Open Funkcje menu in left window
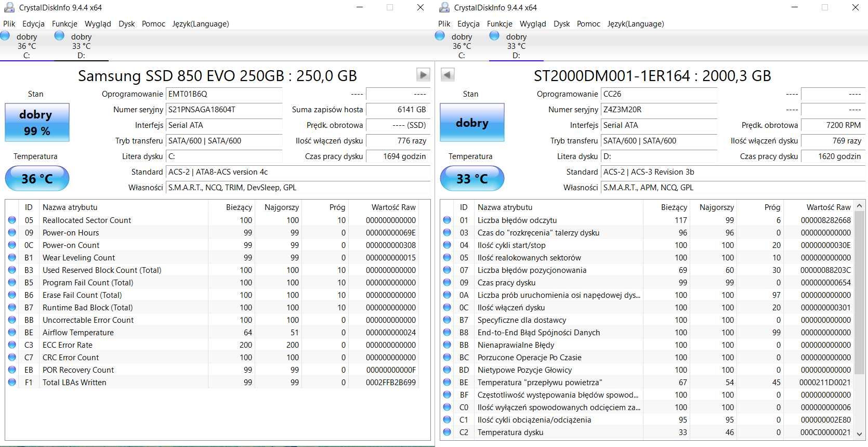Viewport: 868px width, 447px height. point(64,24)
